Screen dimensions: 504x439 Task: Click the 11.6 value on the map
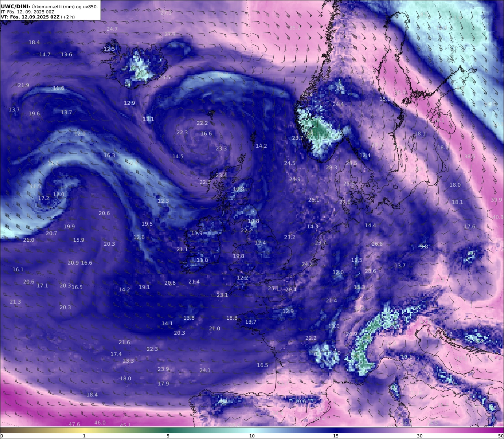point(59,88)
